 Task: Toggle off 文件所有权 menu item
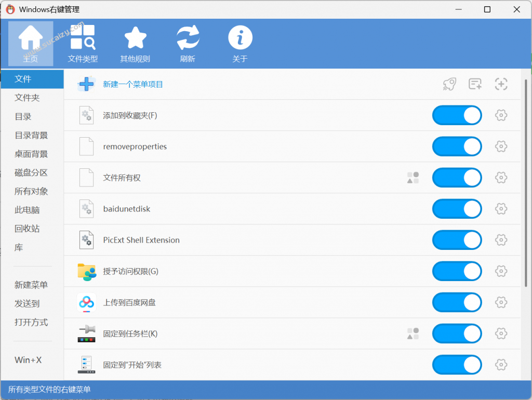click(457, 178)
